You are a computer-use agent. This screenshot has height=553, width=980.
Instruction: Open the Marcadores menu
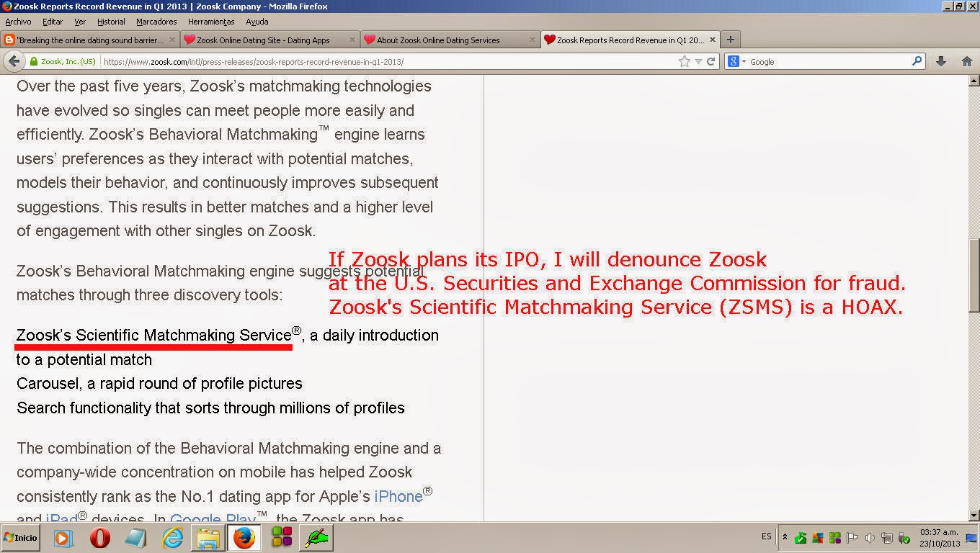(156, 22)
